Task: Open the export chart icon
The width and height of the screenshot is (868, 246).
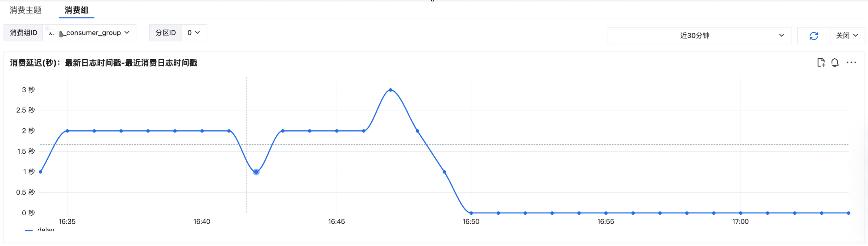Action: click(x=821, y=63)
